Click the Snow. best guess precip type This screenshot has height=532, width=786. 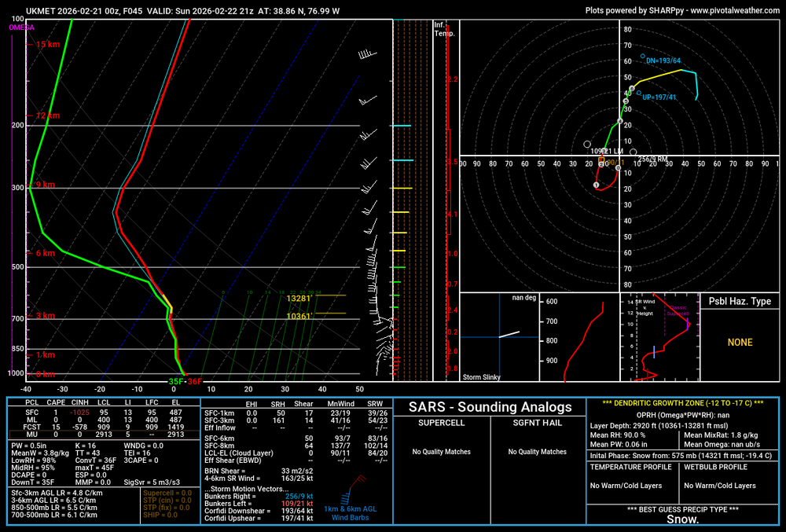(x=682, y=519)
